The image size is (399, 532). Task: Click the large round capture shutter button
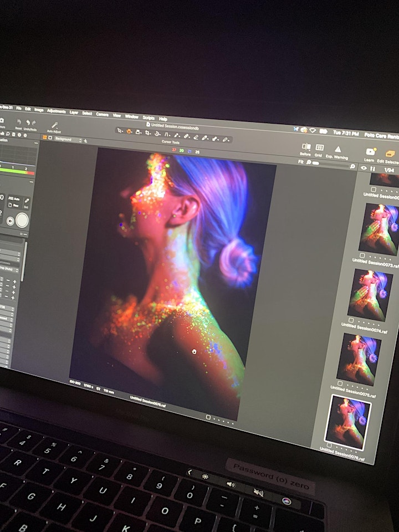(22, 220)
